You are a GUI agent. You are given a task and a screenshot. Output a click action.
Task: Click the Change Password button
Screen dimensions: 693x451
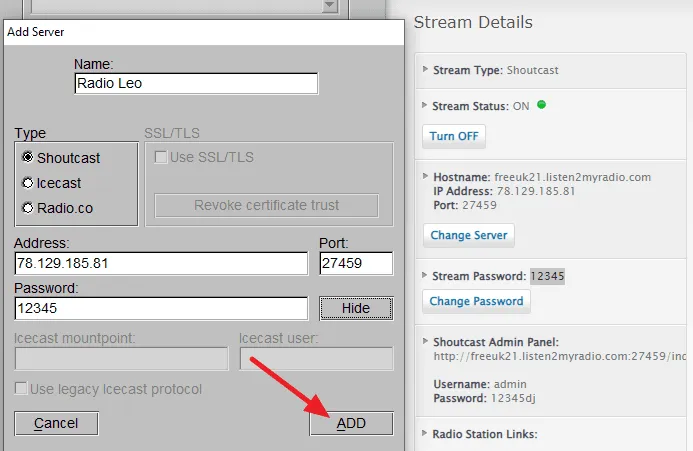(476, 301)
